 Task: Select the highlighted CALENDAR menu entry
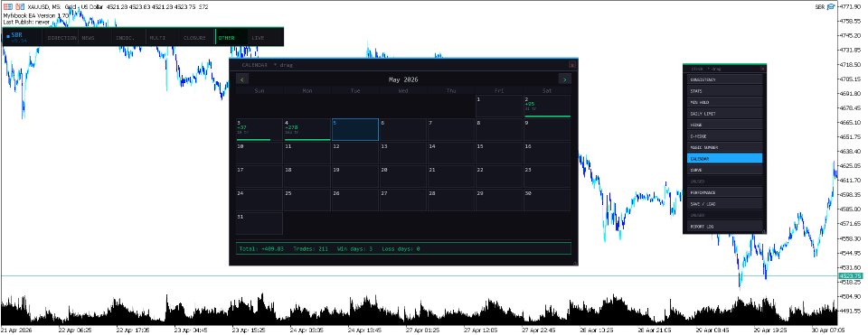point(724,159)
